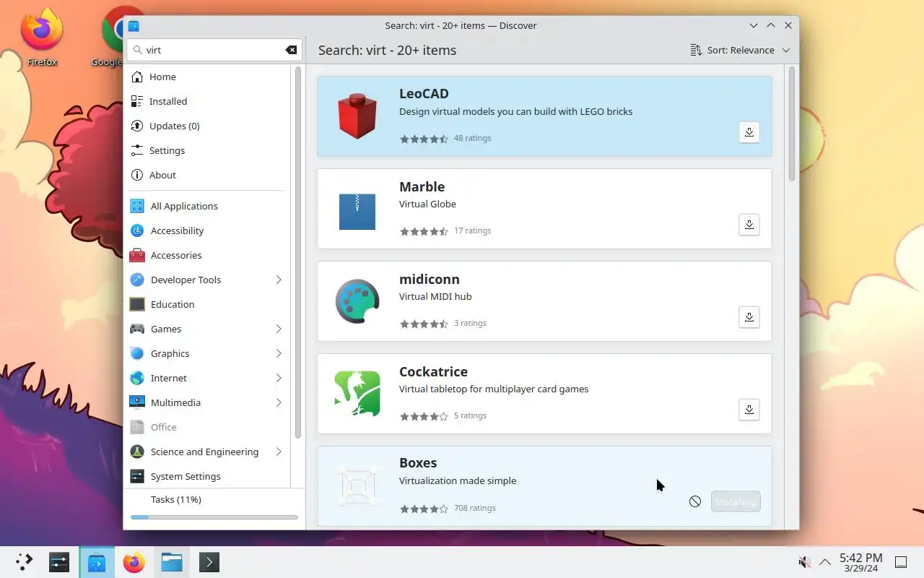Clear the virt search text
Viewport: 924px width, 578px height.
point(291,50)
